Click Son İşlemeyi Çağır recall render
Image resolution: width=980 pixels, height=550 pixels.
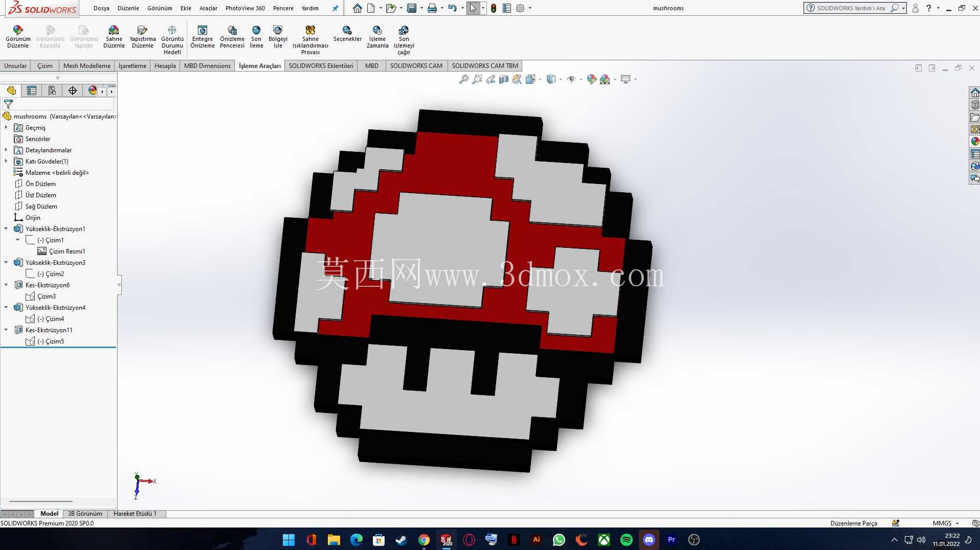(404, 40)
